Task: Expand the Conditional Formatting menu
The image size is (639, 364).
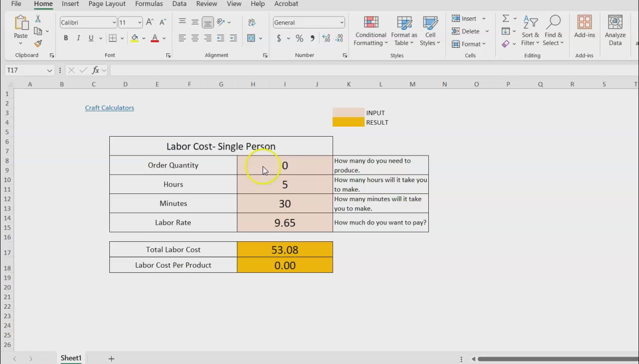Action: pyautogui.click(x=370, y=31)
